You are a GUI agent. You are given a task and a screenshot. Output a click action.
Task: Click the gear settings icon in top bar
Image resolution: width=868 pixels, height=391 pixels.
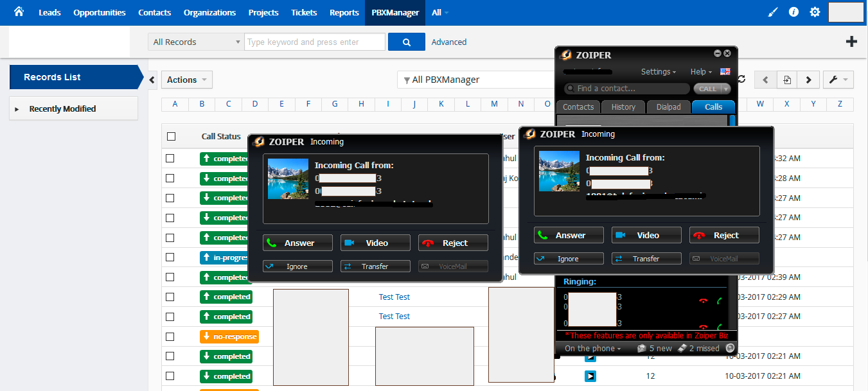[x=815, y=12]
